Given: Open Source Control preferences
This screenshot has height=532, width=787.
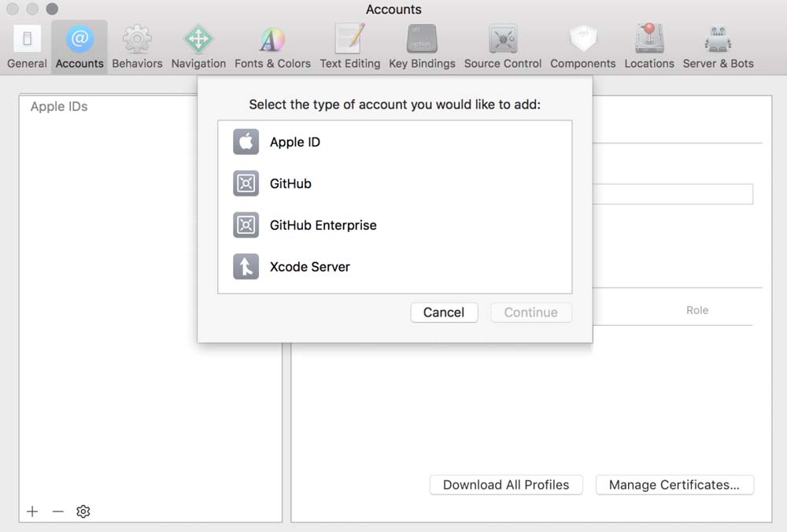Looking at the screenshot, I should tap(503, 46).
